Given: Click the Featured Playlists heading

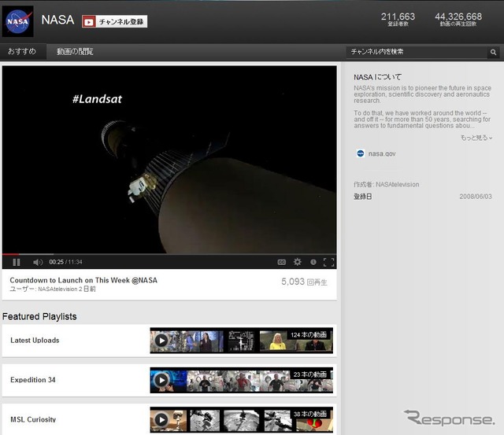Looking at the screenshot, I should pyautogui.click(x=39, y=316).
